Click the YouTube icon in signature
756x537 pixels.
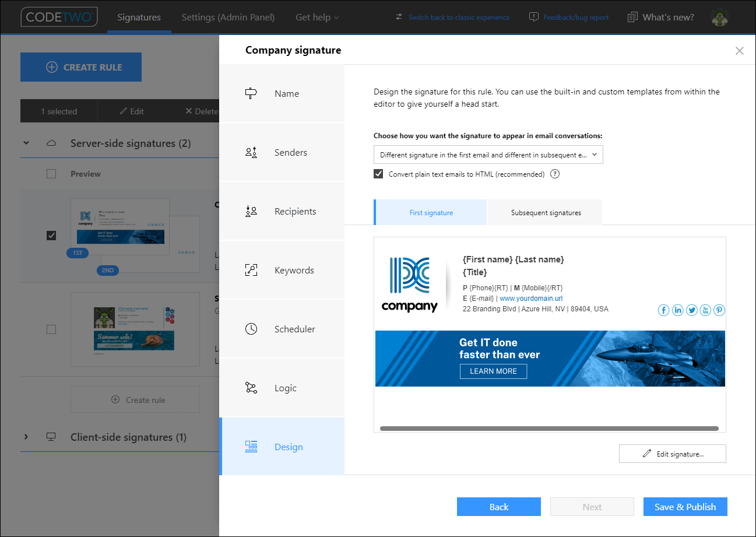coord(706,310)
